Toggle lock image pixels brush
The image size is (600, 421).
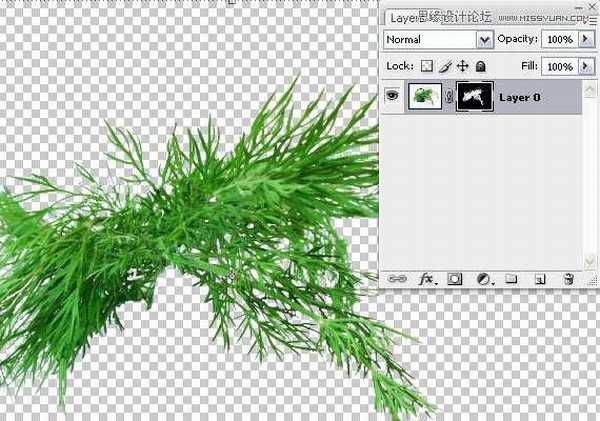coord(444,66)
